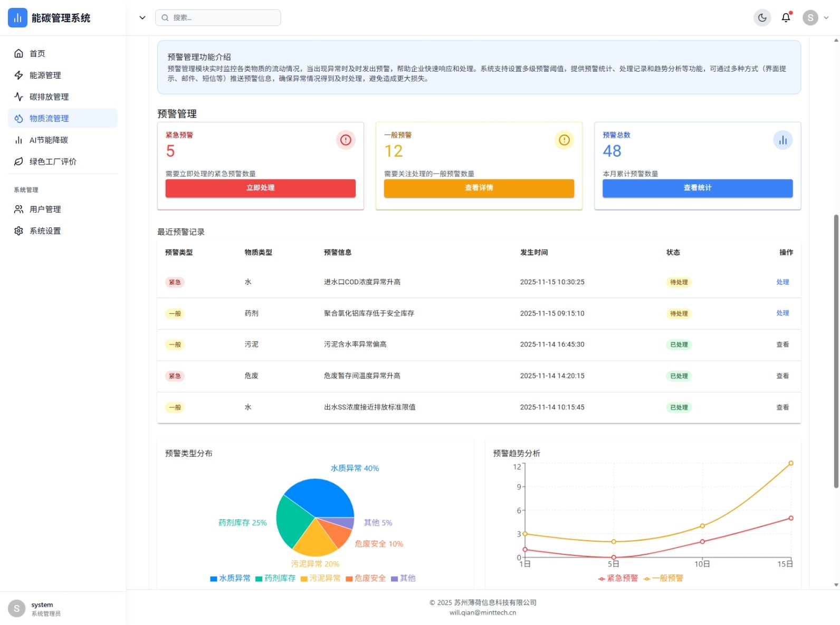
Task: Click the yellow alert icon on 一般预警 card
Action: (564, 140)
